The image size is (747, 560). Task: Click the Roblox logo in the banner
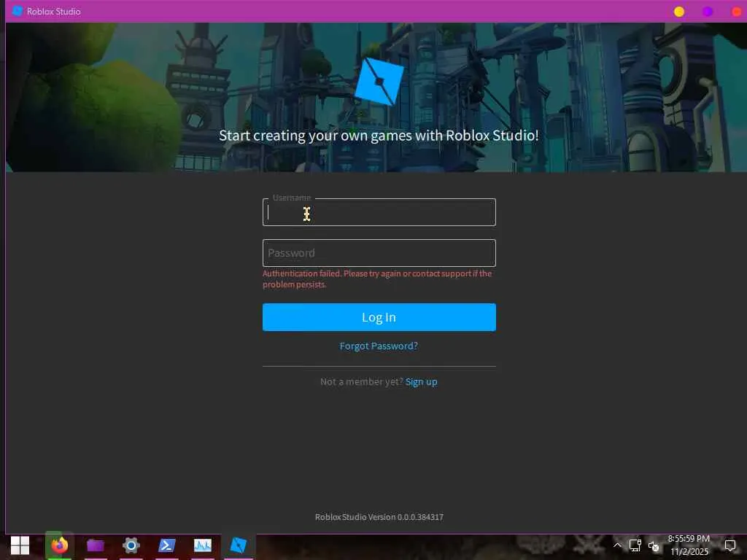pyautogui.click(x=379, y=82)
